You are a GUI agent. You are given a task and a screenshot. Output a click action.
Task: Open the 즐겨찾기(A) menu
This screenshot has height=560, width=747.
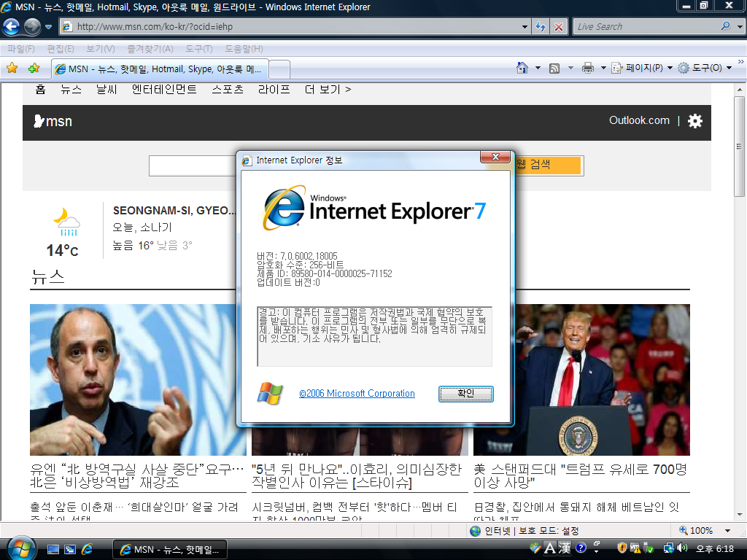click(x=150, y=49)
